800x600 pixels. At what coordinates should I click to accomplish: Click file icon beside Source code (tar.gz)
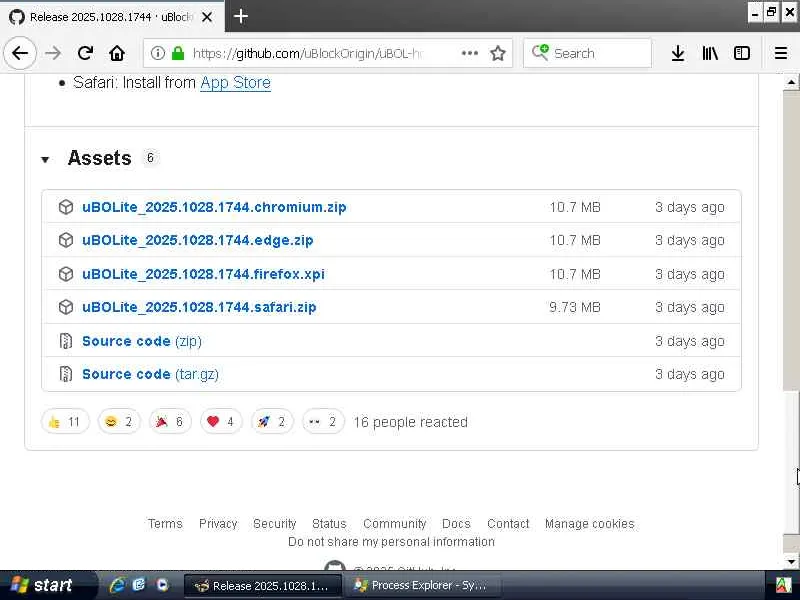point(66,374)
